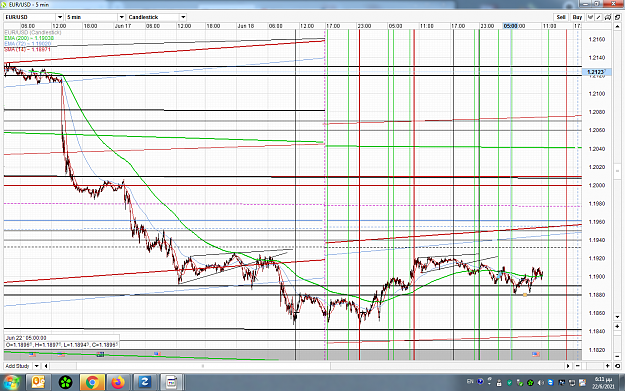Viewport: 625px width, 391px height.
Task: Open the trading platform taskbar icon
Action: coord(171,383)
